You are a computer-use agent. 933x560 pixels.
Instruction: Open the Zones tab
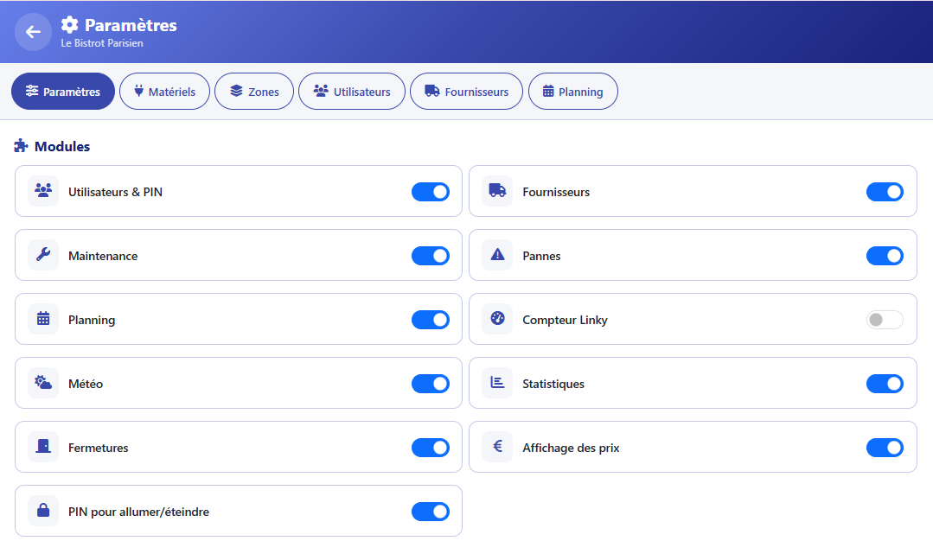(x=254, y=92)
